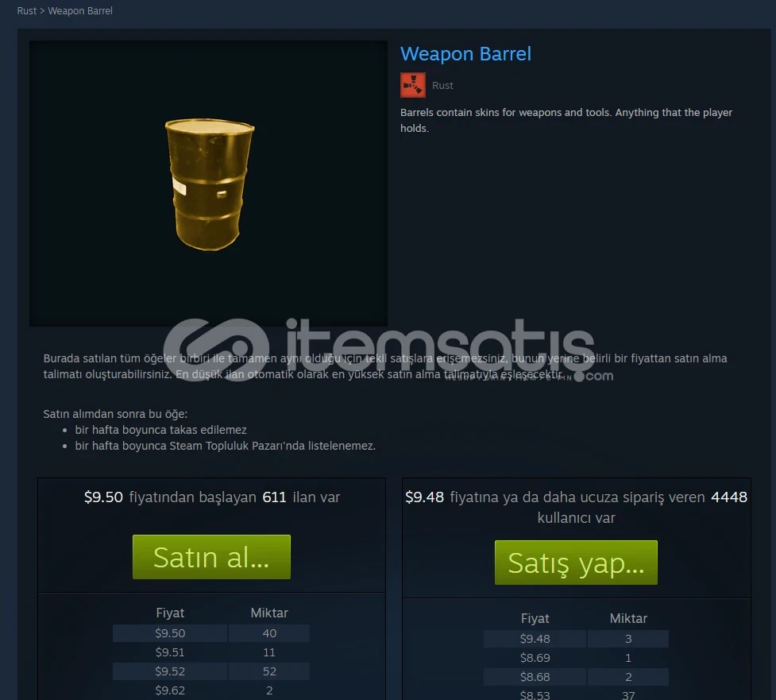Select the $9.51 sell listing row
The width and height of the screenshot is (776, 700).
coord(211,652)
